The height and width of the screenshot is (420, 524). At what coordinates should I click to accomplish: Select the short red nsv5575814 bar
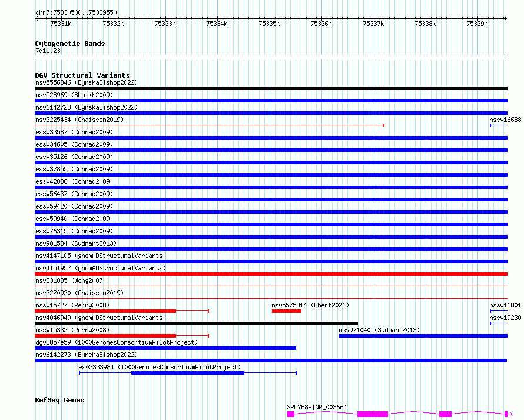pos(287,311)
